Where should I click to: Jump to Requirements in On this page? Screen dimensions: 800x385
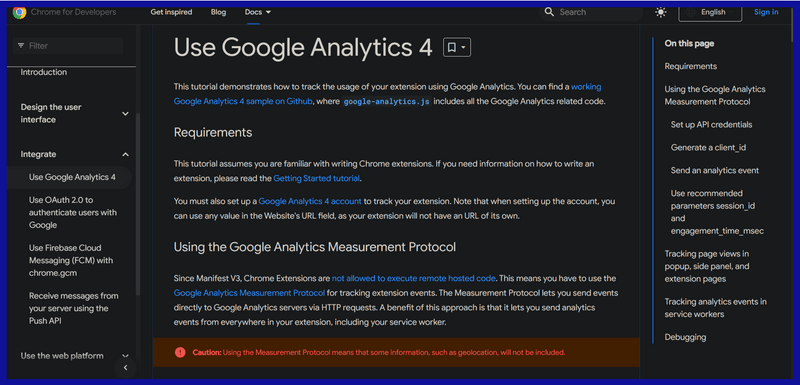(x=690, y=66)
